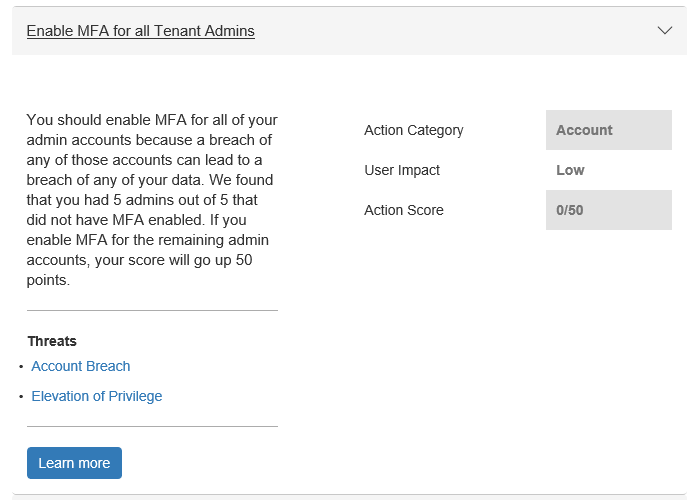Screen dimensions: 699x500
Task: Click the divider line above Threats
Action: pyautogui.click(x=152, y=311)
